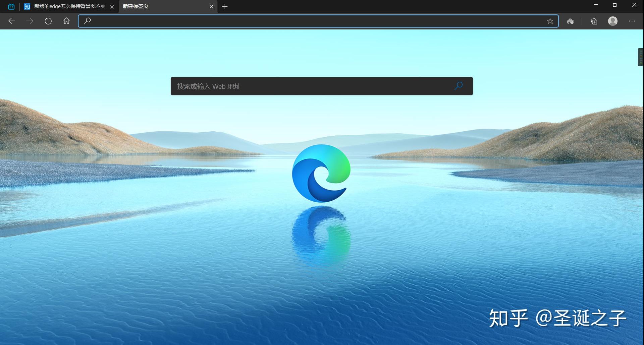644x345 pixels.
Task: Click the bilibili pinned tab icon
Action: point(11,6)
